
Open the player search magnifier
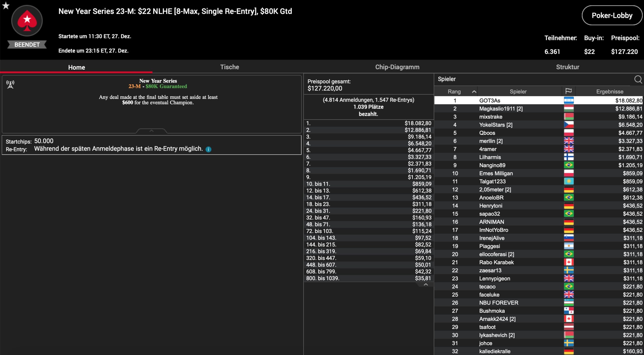[638, 79]
